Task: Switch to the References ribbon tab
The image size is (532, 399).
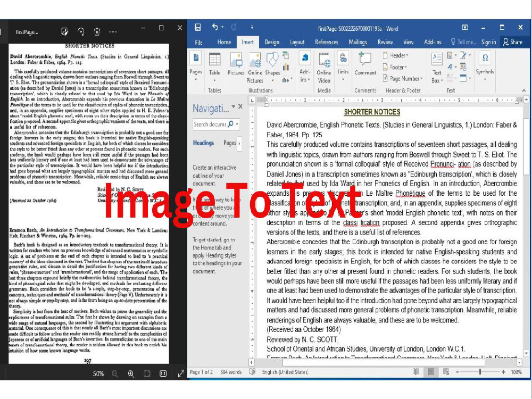Action: pos(327,42)
